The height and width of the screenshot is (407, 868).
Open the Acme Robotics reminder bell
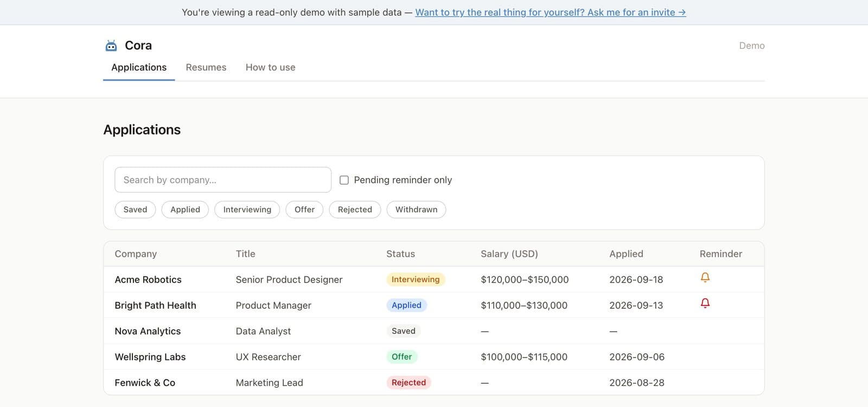[705, 277]
